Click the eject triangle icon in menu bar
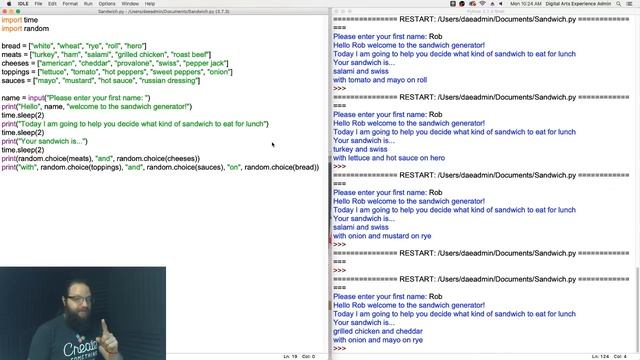The width and height of the screenshot is (640, 360). point(492,4)
